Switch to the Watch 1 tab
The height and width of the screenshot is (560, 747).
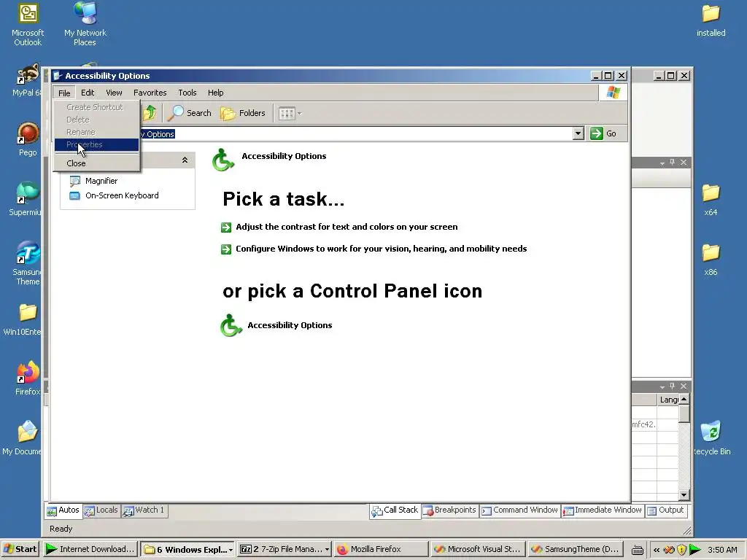144,510
